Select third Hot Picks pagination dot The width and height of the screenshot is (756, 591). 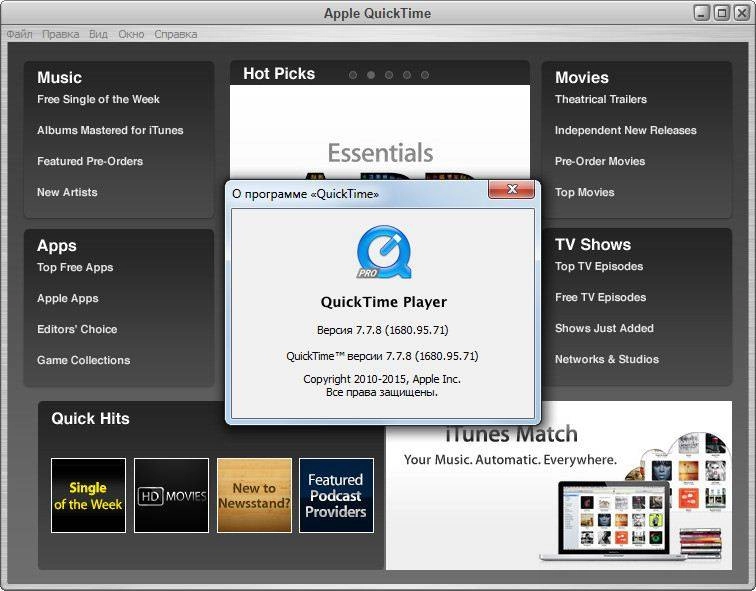point(389,75)
